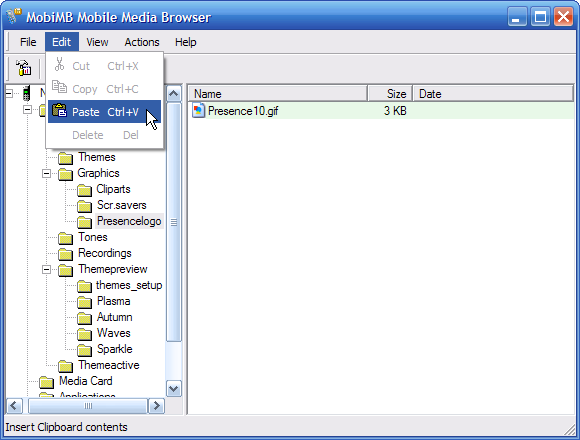Select the Presencelogo tree item
The width and height of the screenshot is (580, 440).
click(x=129, y=221)
